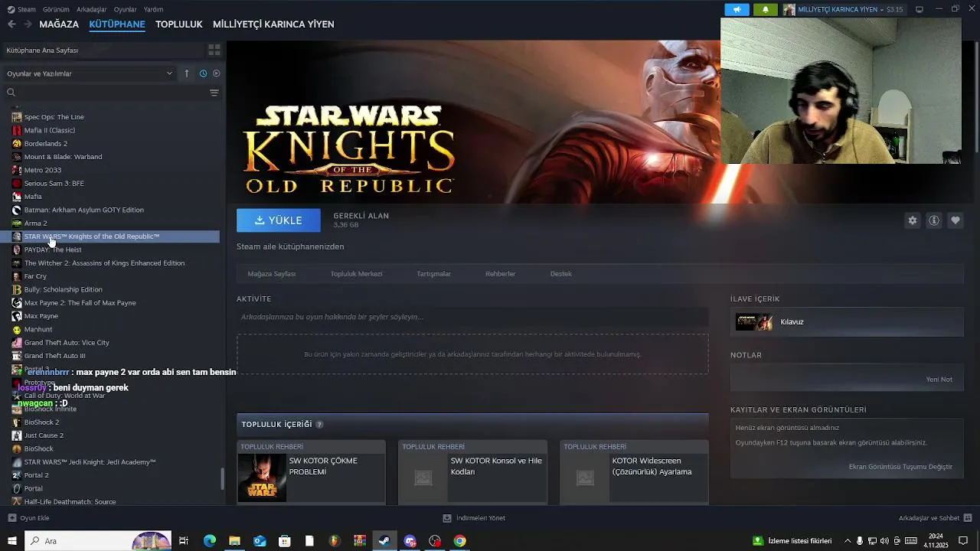Toggle the ready-to-play filter icon

coord(217,73)
